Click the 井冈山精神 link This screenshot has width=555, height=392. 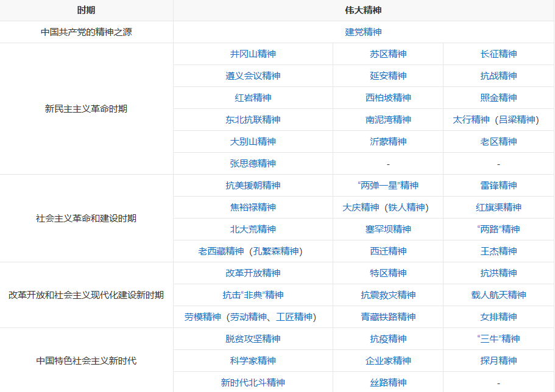click(x=253, y=54)
